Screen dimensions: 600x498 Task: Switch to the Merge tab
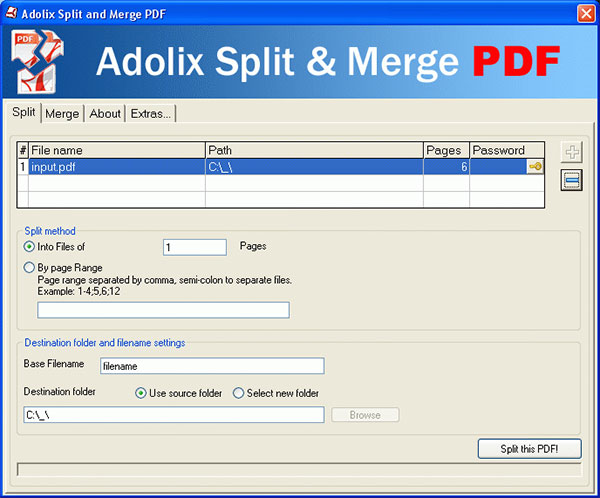pyautogui.click(x=62, y=114)
